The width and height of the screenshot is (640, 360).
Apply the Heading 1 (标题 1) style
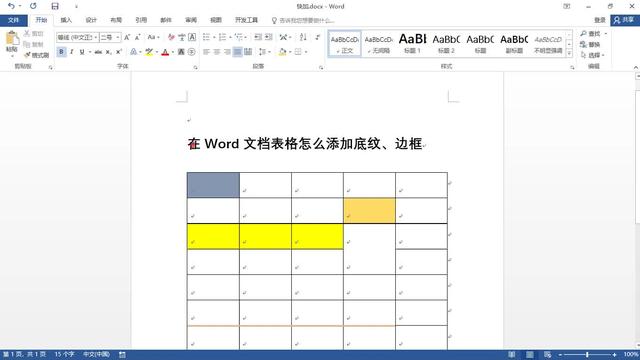[x=412, y=44]
